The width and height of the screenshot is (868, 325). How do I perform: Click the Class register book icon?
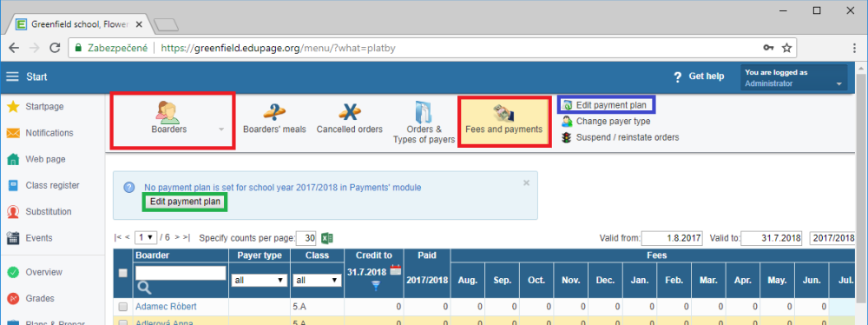click(x=13, y=186)
